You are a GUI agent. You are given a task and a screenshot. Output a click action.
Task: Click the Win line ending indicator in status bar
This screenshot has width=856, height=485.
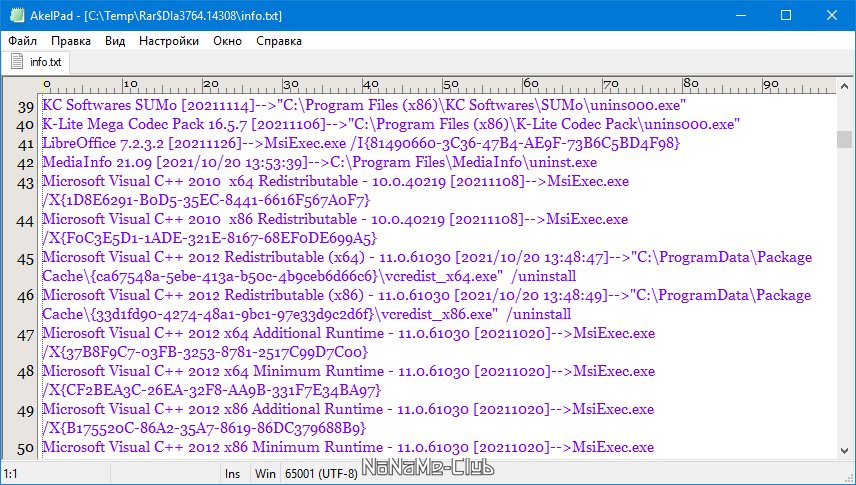tap(265, 474)
